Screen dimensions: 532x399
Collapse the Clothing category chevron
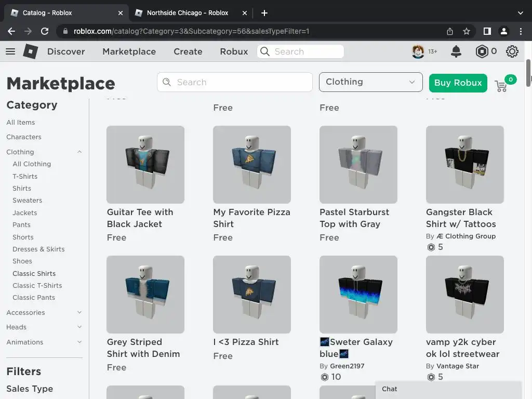tap(79, 152)
